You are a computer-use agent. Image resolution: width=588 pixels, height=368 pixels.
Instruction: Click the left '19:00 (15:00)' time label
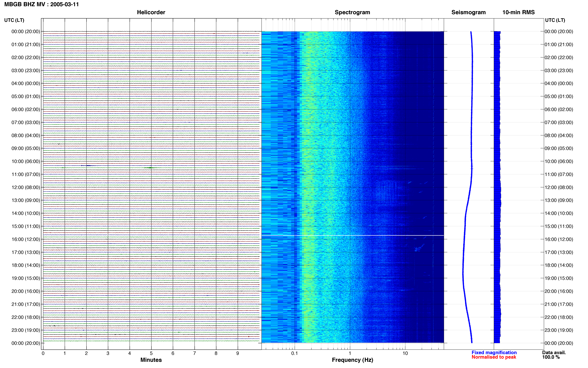26,278
